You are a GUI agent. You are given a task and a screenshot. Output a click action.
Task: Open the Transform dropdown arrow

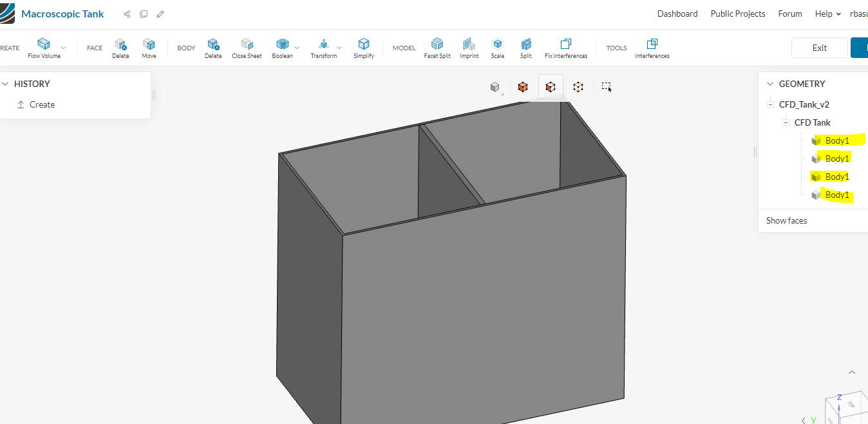339,47
